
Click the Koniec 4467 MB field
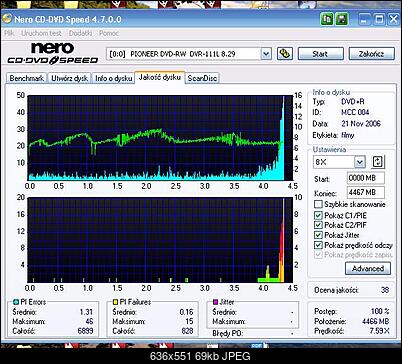(x=366, y=192)
